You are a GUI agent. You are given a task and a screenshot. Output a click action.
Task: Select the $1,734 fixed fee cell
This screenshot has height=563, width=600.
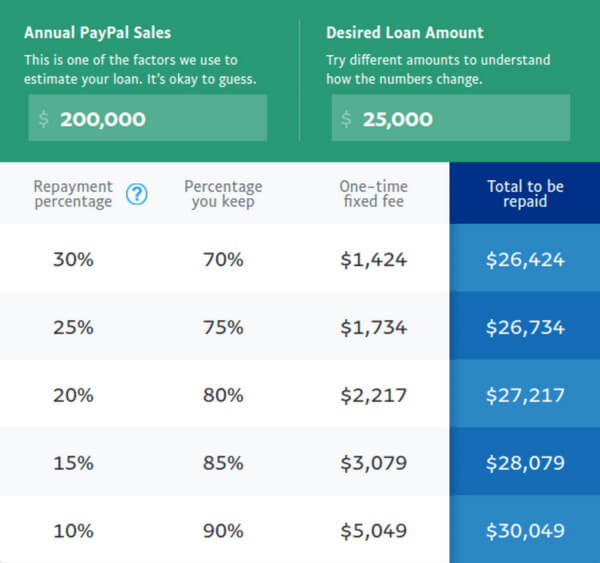coord(373,328)
